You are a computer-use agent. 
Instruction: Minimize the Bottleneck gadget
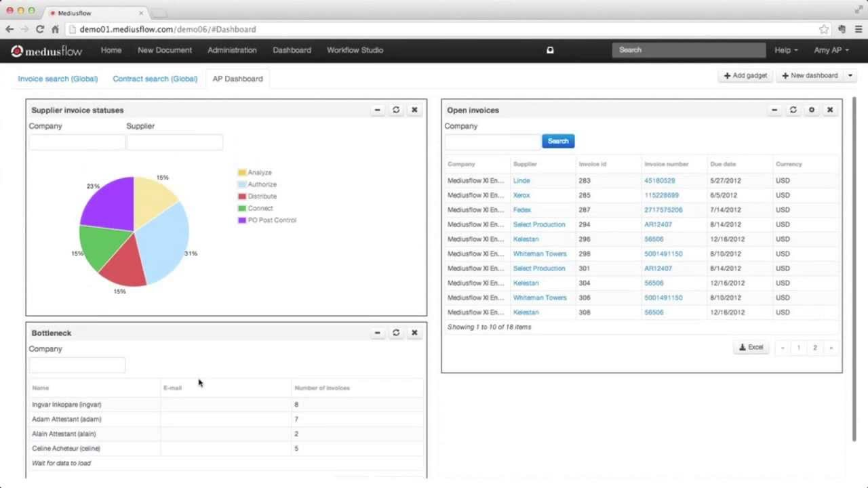[x=378, y=333]
